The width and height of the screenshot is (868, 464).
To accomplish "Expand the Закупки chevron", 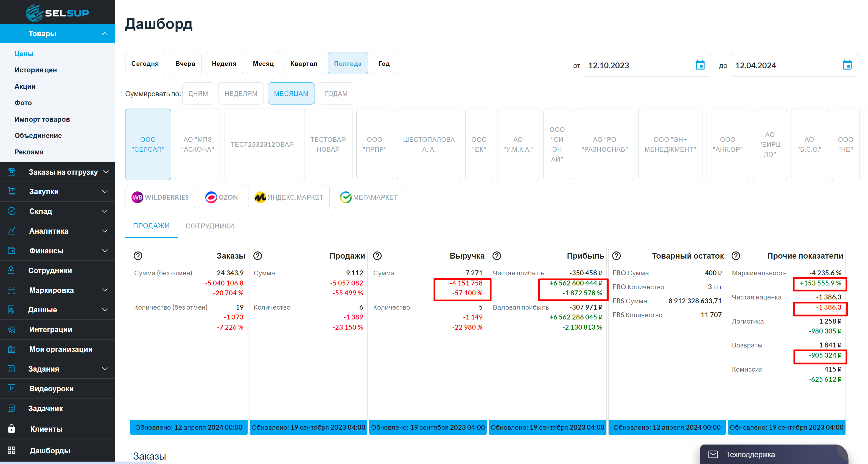I will click(x=105, y=192).
